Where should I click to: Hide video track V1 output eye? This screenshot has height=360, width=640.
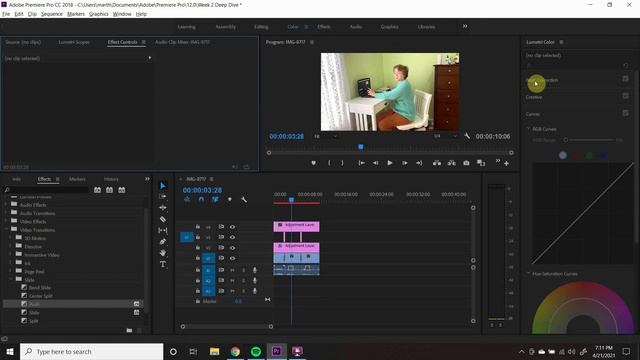[x=232, y=258]
